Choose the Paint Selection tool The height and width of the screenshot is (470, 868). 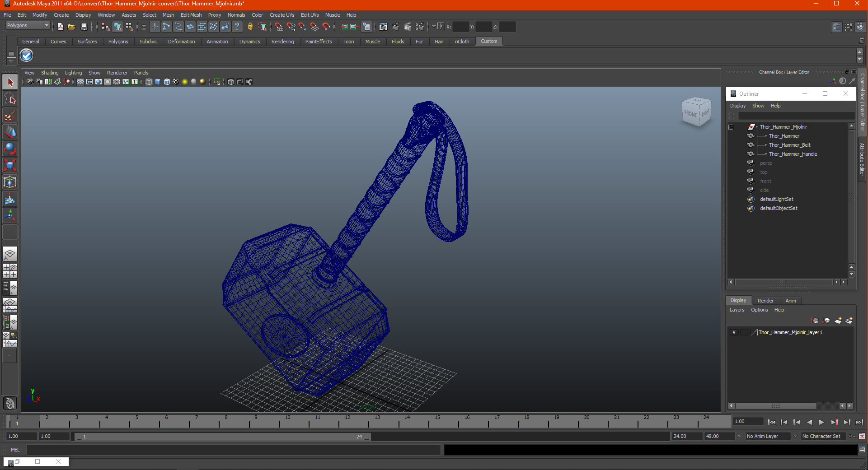(x=10, y=116)
